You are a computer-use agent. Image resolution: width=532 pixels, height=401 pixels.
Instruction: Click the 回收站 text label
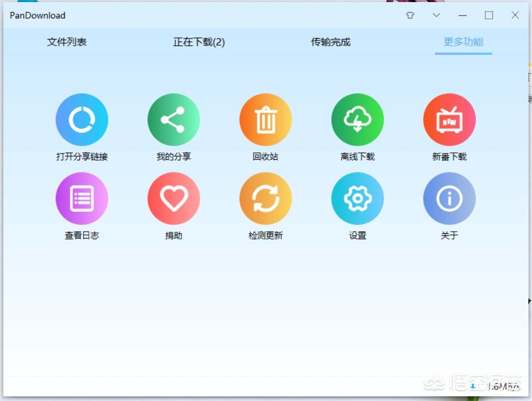pos(266,157)
